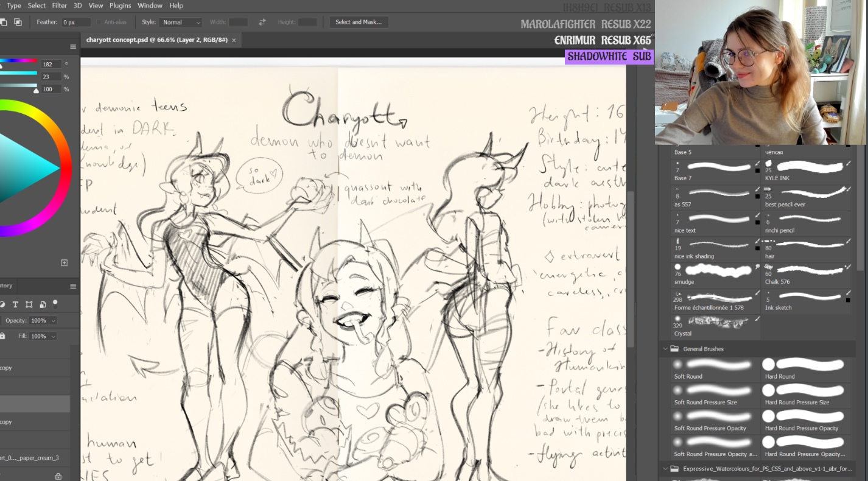Open the Window menu
This screenshot has height=481, width=868.
[x=150, y=5]
